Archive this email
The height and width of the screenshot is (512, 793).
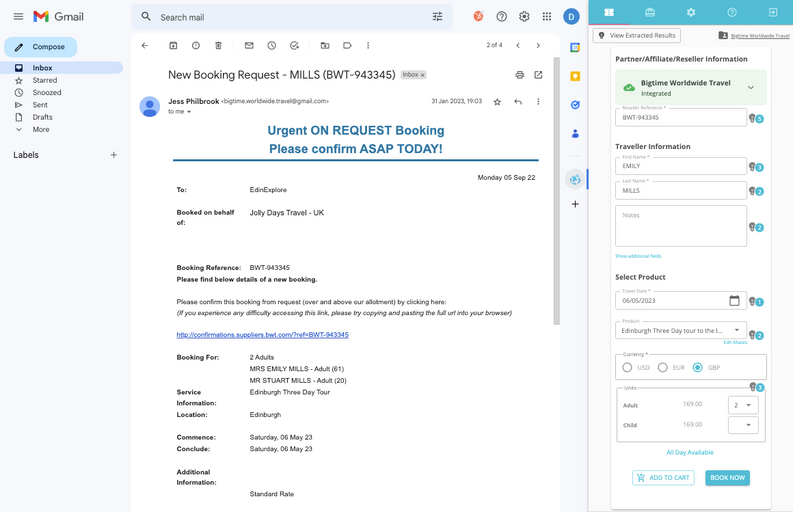[x=173, y=46]
